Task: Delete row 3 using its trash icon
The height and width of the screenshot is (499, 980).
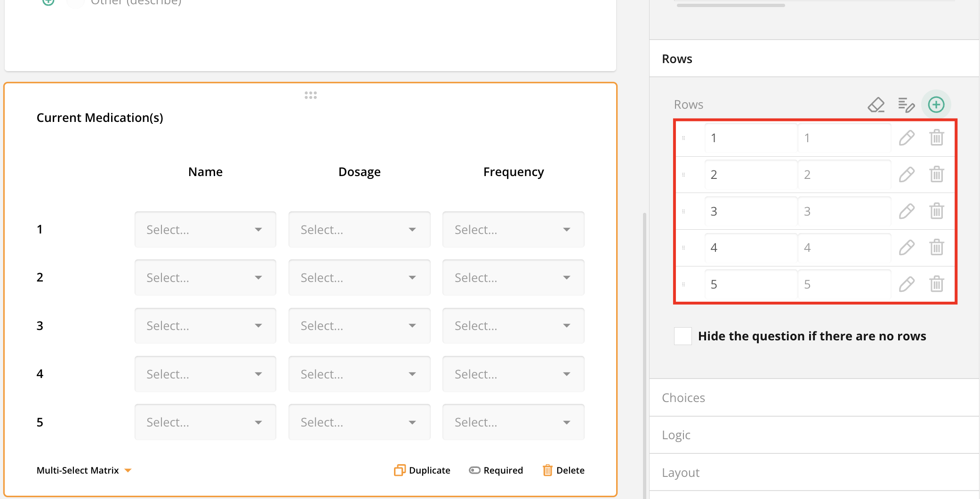Action: pyautogui.click(x=937, y=211)
